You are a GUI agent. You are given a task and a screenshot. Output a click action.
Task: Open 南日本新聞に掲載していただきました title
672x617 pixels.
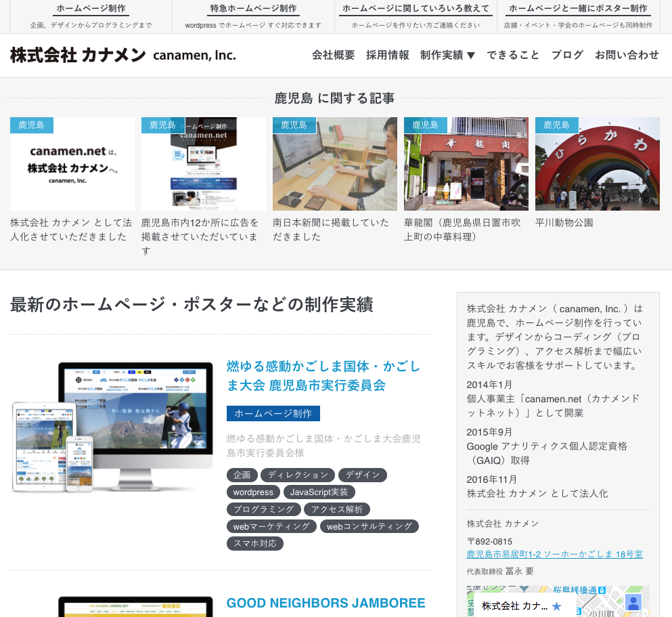(331, 230)
